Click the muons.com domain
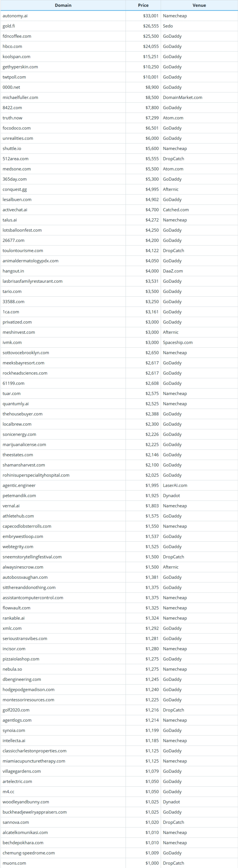 pos(14,863)
